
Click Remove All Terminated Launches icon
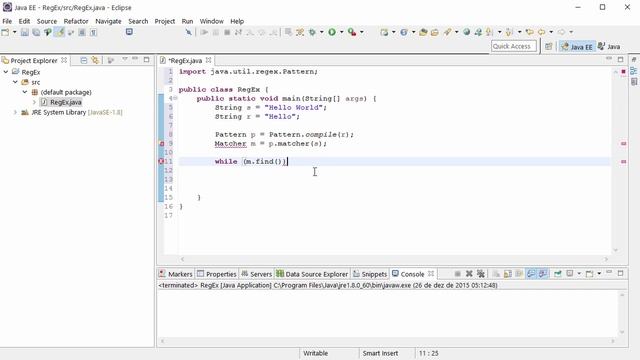coord(481,273)
